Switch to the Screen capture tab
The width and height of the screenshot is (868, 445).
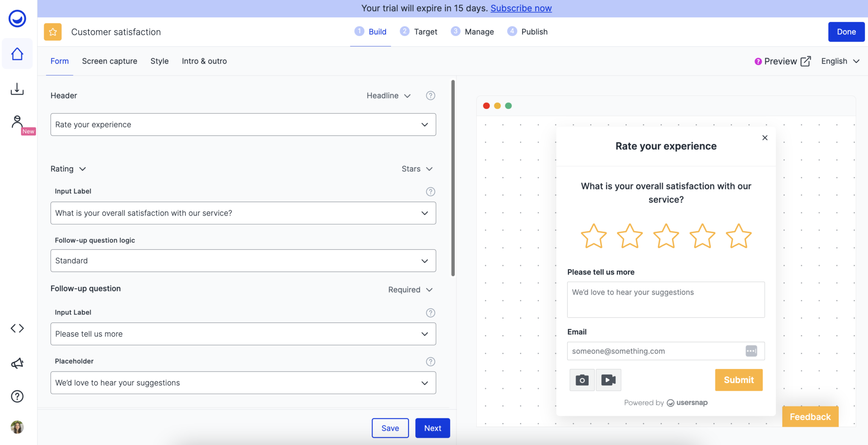coord(109,61)
